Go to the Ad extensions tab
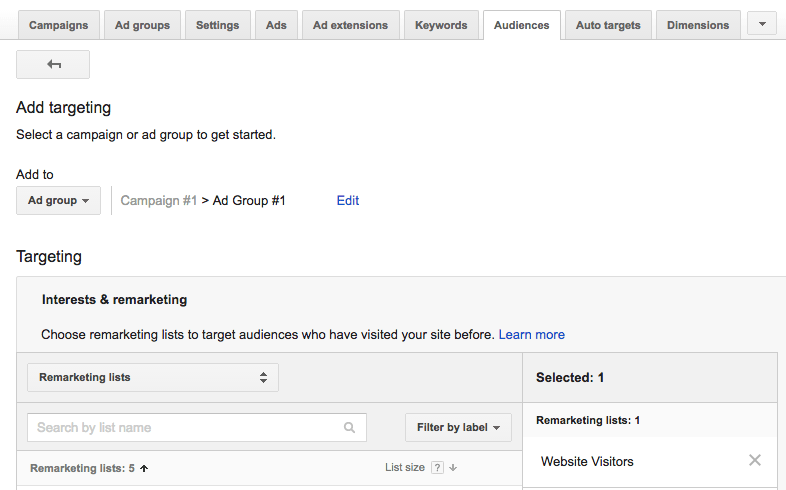The height and width of the screenshot is (490, 786). click(x=350, y=25)
